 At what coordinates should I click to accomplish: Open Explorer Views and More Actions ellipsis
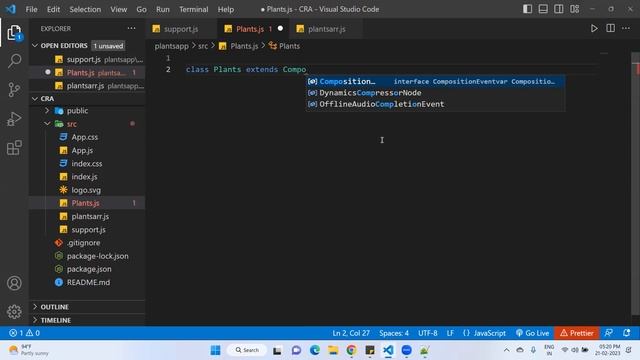[x=131, y=29]
